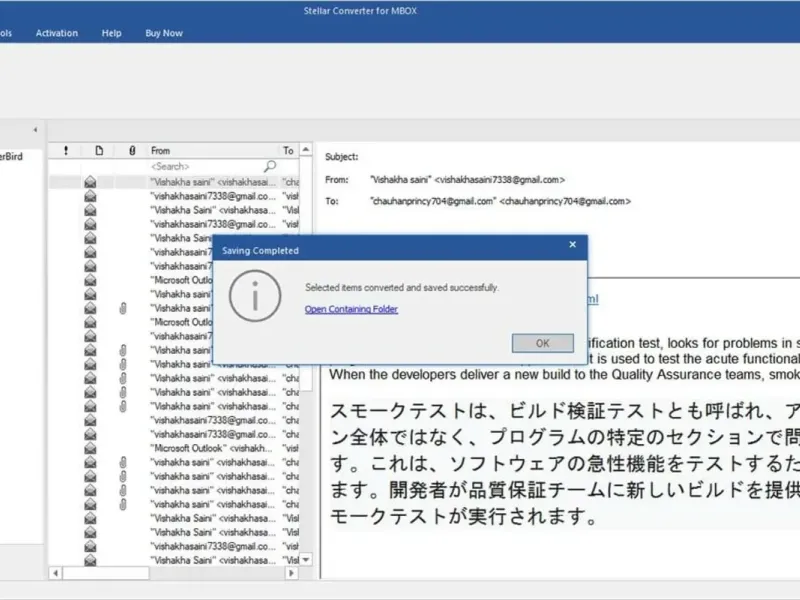Click the Subject label in preview pane
The image size is (800, 600).
coord(341,157)
